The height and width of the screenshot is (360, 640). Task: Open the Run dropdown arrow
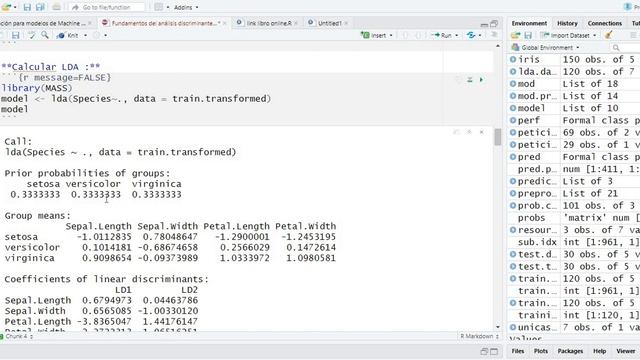coord(456,36)
